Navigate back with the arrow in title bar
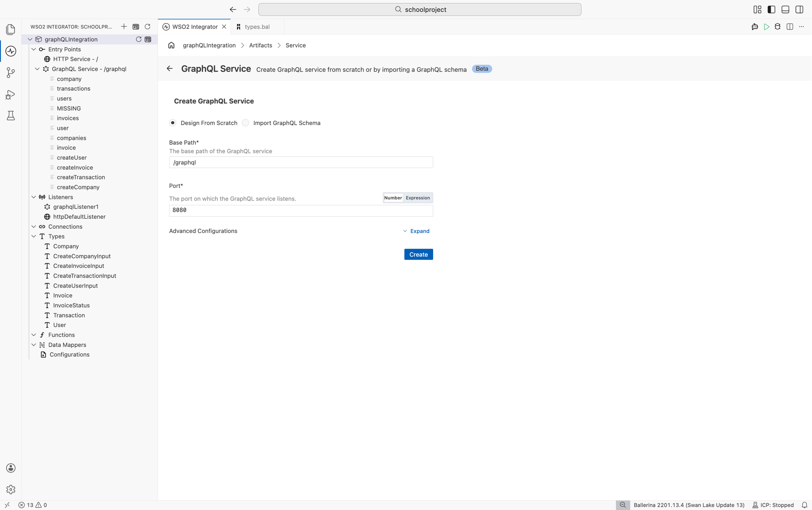This screenshot has height=510, width=812. [233, 9]
